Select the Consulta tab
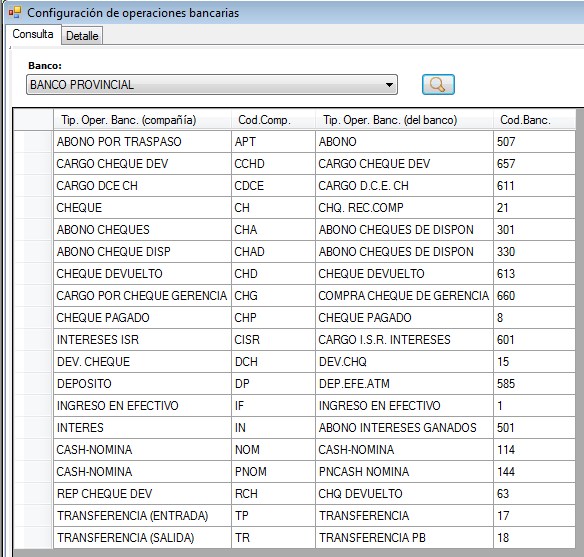This screenshot has height=557, width=584. coord(33,34)
